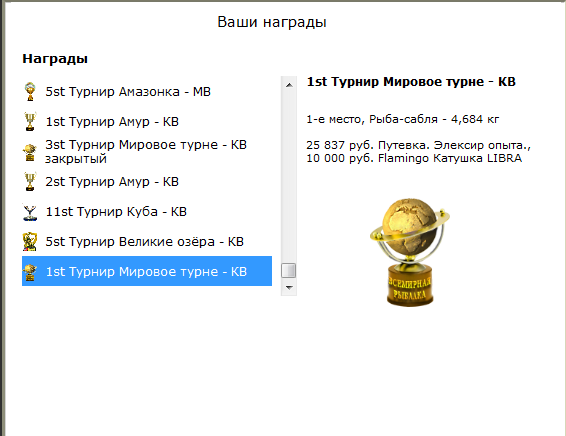Click award detail title 1st Турнир Мировое турне
This screenshot has height=436, width=566.
(411, 82)
